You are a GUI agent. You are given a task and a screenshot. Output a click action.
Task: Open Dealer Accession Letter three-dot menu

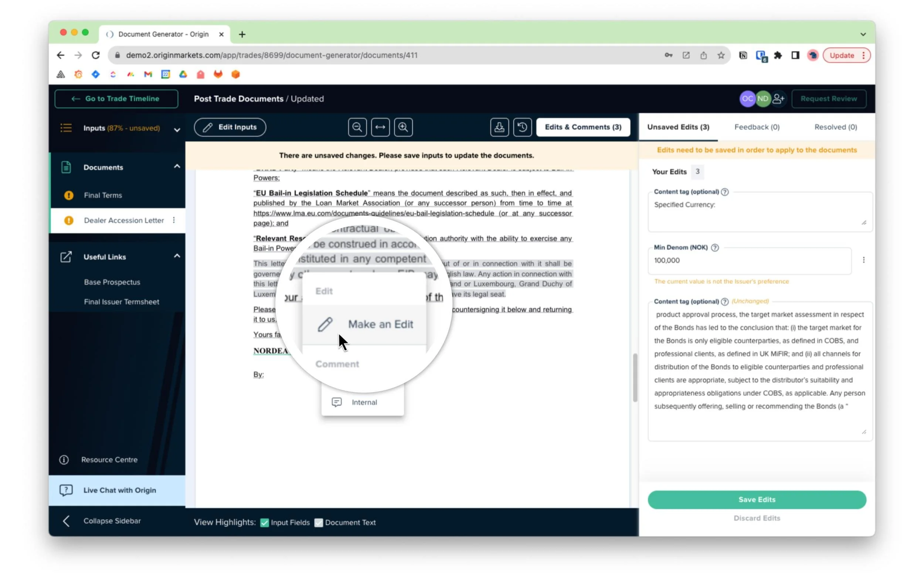point(174,220)
